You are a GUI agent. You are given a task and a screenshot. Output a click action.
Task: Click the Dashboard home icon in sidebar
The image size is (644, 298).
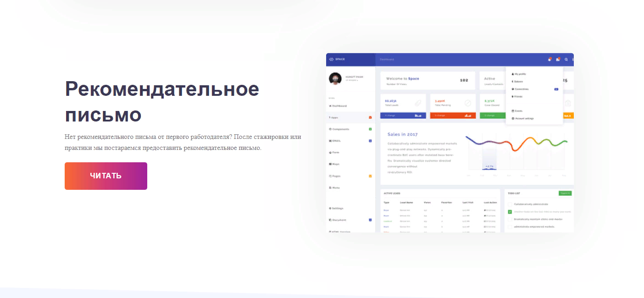(330, 106)
